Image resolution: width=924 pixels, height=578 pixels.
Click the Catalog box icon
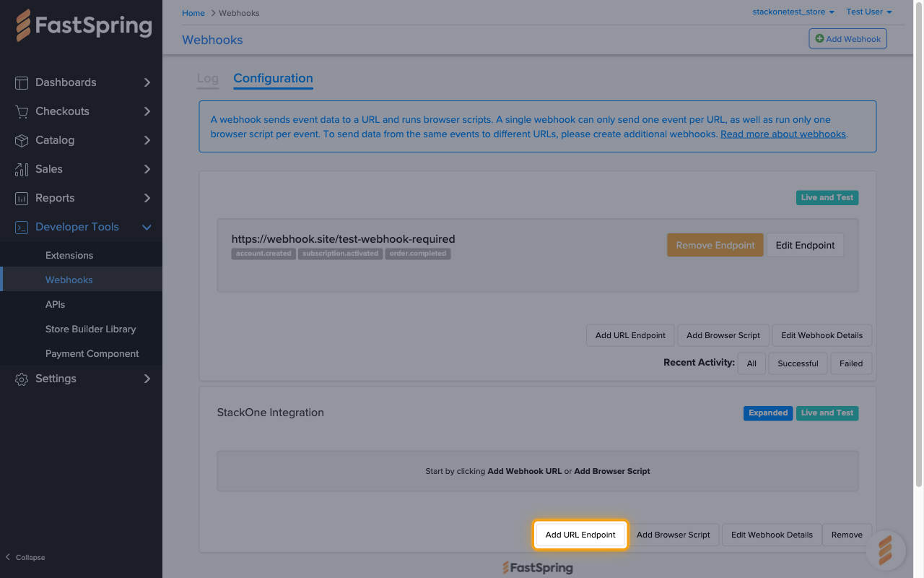(22, 140)
